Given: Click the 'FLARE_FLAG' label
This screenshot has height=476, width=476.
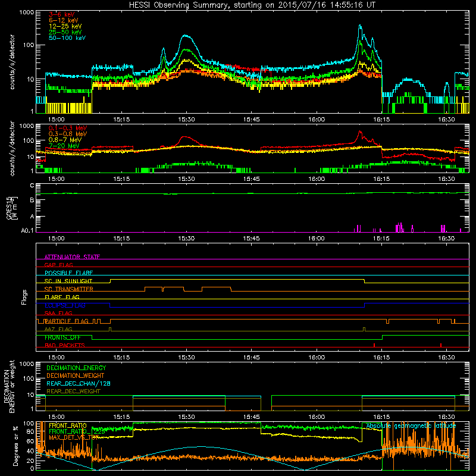Looking at the screenshot, I should pyautogui.click(x=62, y=297).
